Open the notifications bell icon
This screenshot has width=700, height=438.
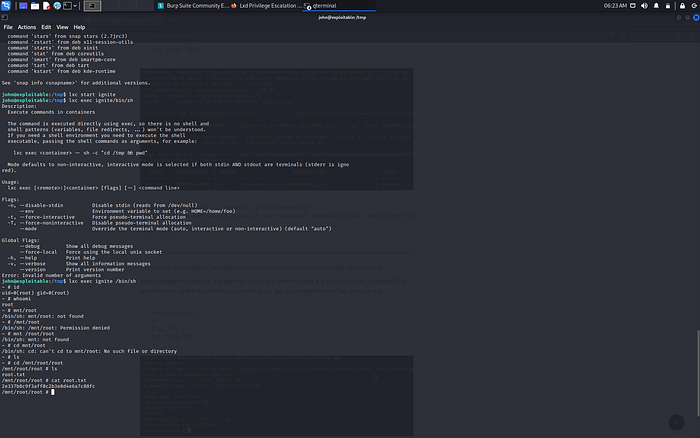coord(656,6)
